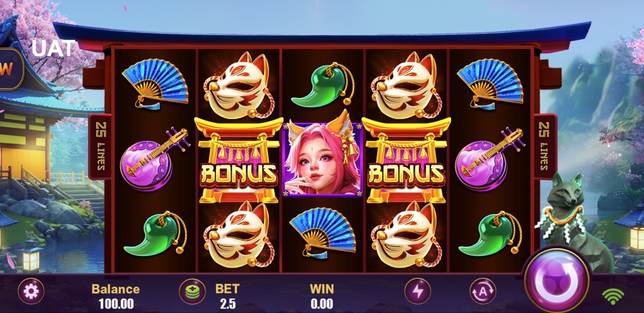Tap the blue fan symbol on fifth reel

coord(490,84)
